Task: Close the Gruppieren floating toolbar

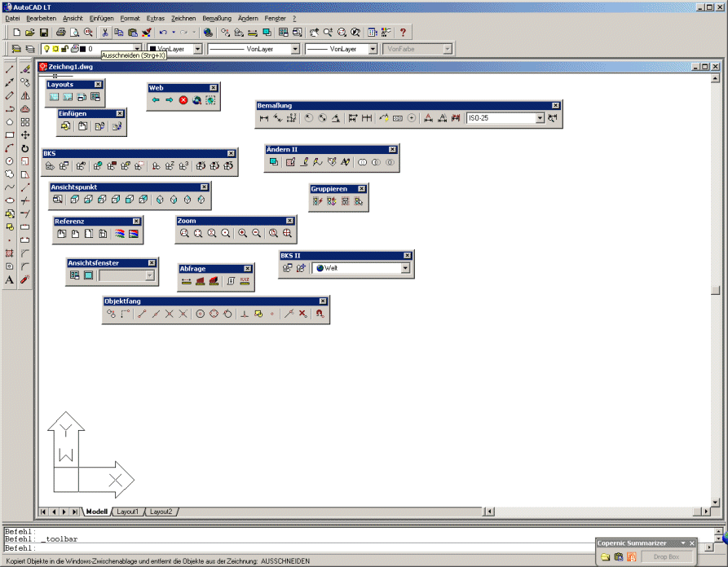Action: (x=362, y=189)
